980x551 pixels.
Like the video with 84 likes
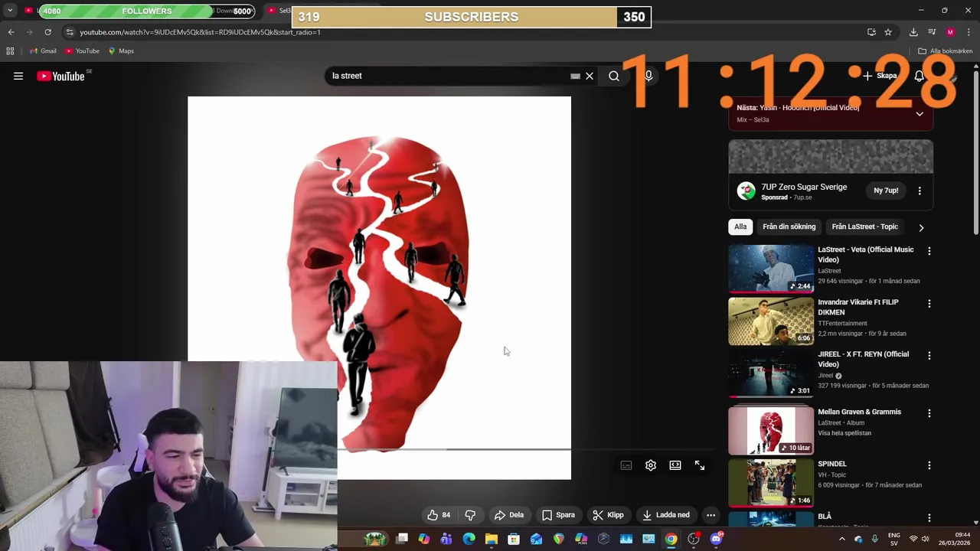pos(439,515)
